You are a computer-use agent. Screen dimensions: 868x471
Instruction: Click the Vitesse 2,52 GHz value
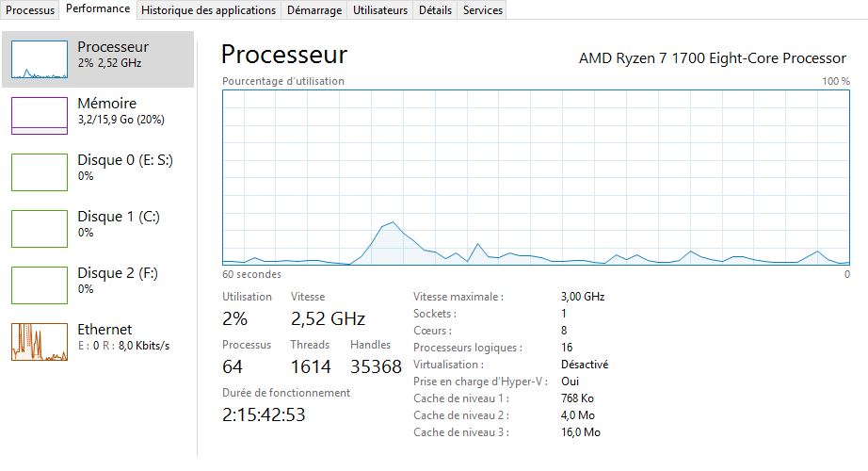(328, 318)
